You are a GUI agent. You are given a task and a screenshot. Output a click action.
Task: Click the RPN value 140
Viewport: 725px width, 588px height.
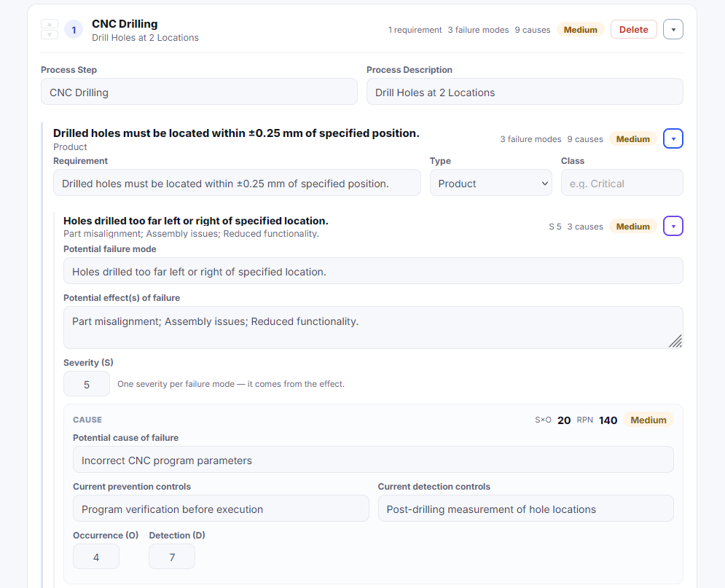(608, 420)
